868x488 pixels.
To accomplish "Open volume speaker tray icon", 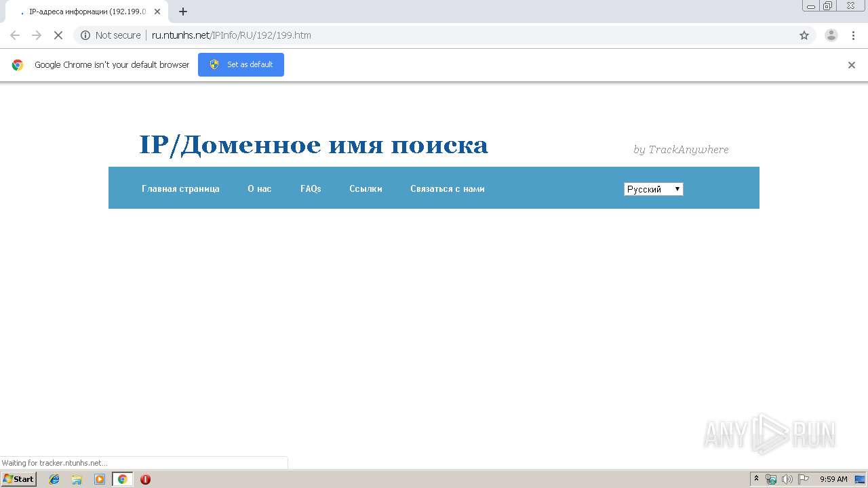I will pyautogui.click(x=787, y=479).
